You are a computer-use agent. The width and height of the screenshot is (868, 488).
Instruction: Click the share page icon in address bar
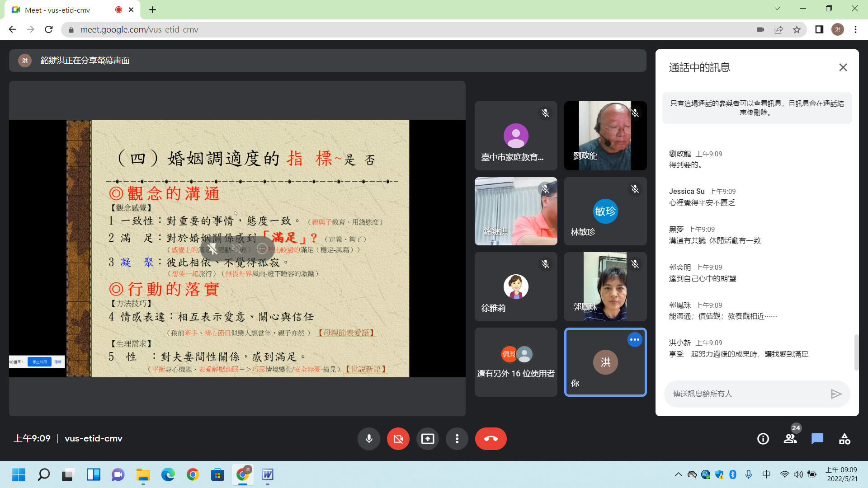(778, 29)
